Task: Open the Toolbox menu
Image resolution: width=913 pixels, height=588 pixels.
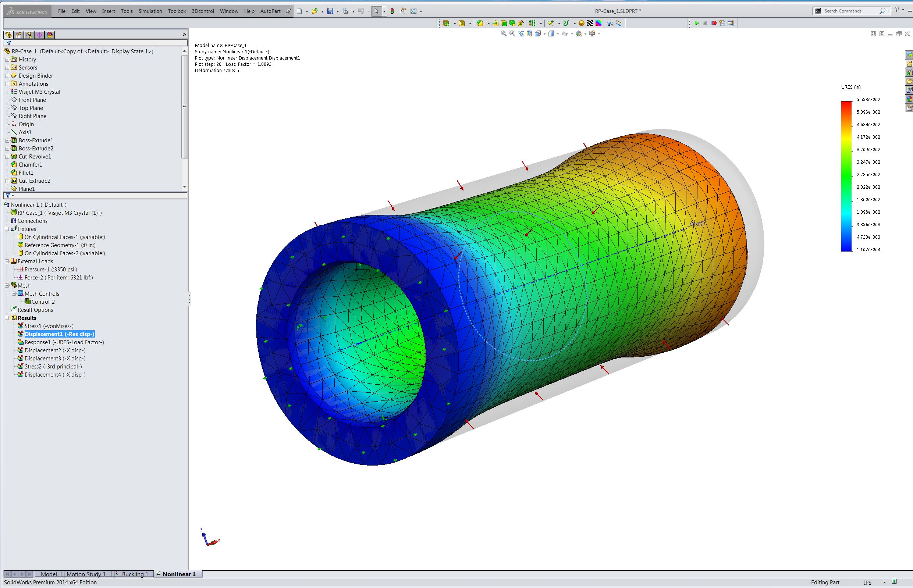Action: pyautogui.click(x=177, y=11)
